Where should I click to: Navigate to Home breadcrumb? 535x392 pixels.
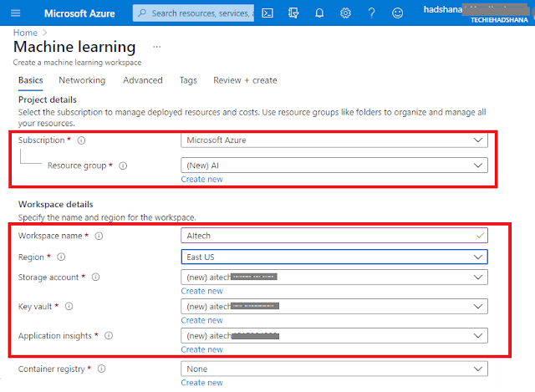pyautogui.click(x=25, y=33)
